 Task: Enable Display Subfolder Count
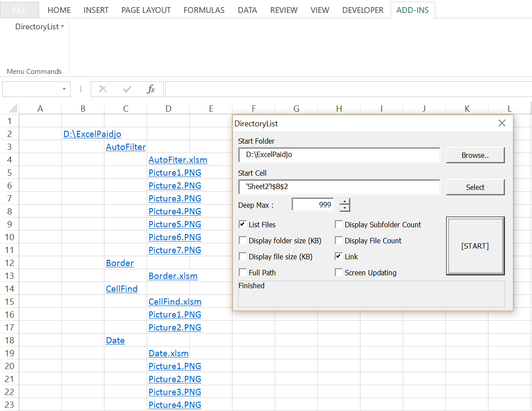[339, 224]
